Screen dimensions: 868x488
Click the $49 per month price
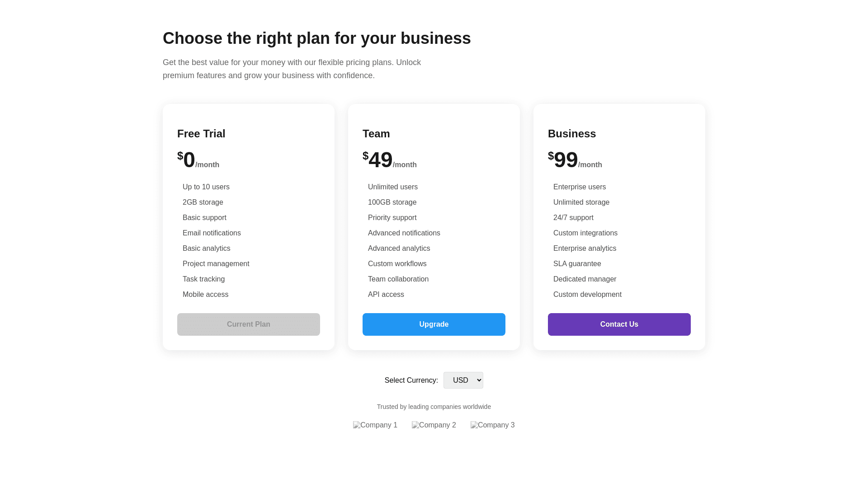coord(389,160)
